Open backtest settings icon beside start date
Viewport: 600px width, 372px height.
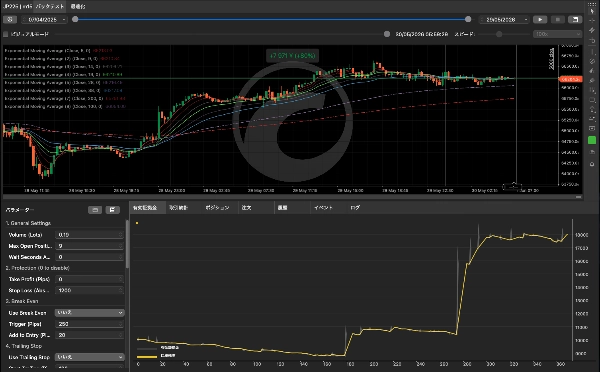10,20
